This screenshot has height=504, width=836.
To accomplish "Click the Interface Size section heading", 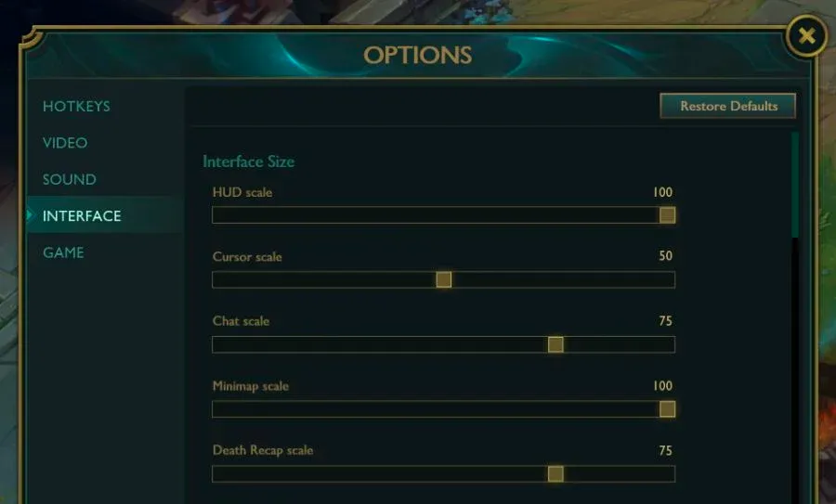I will (249, 162).
